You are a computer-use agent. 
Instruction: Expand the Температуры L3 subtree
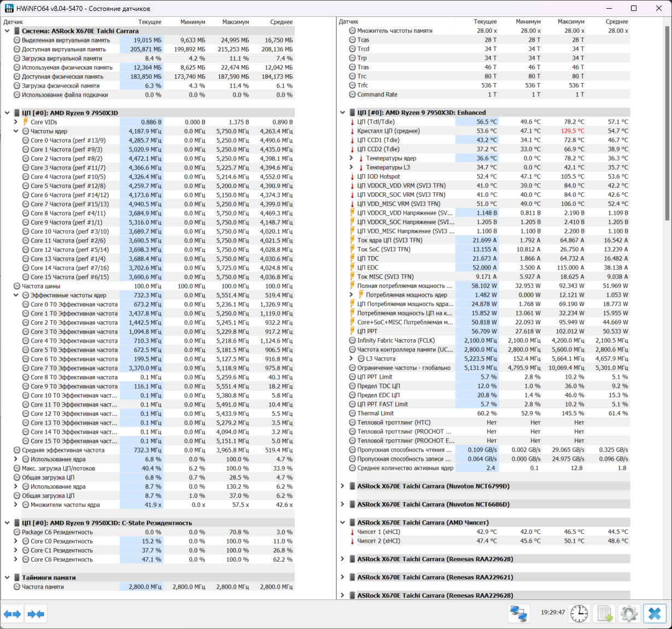(x=351, y=167)
